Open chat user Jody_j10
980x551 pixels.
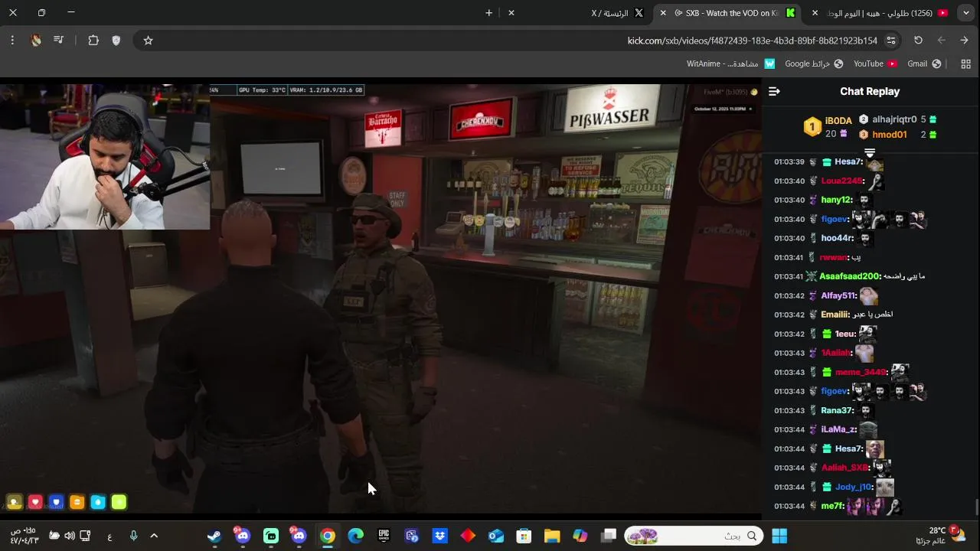854,487
